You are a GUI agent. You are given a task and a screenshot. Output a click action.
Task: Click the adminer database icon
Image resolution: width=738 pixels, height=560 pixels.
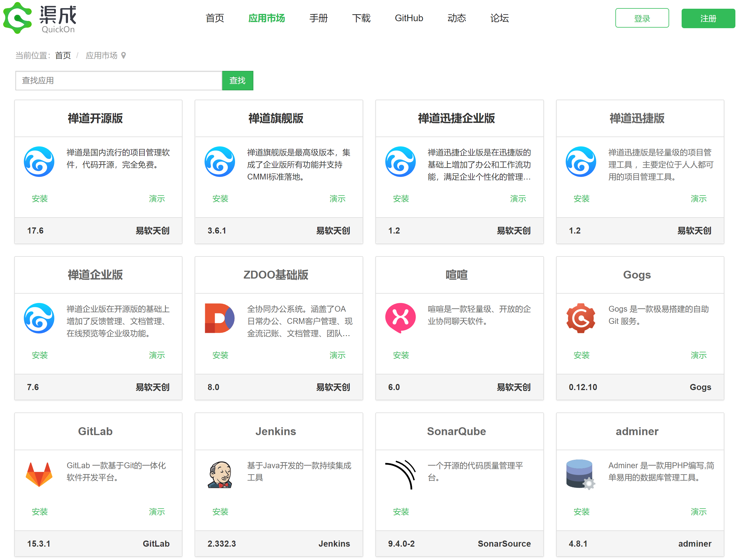coord(581,475)
